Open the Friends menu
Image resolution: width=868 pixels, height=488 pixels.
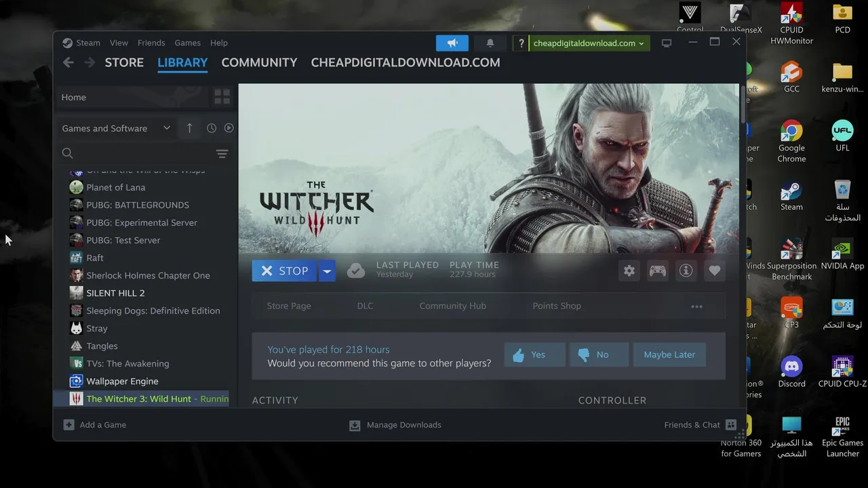[151, 43]
